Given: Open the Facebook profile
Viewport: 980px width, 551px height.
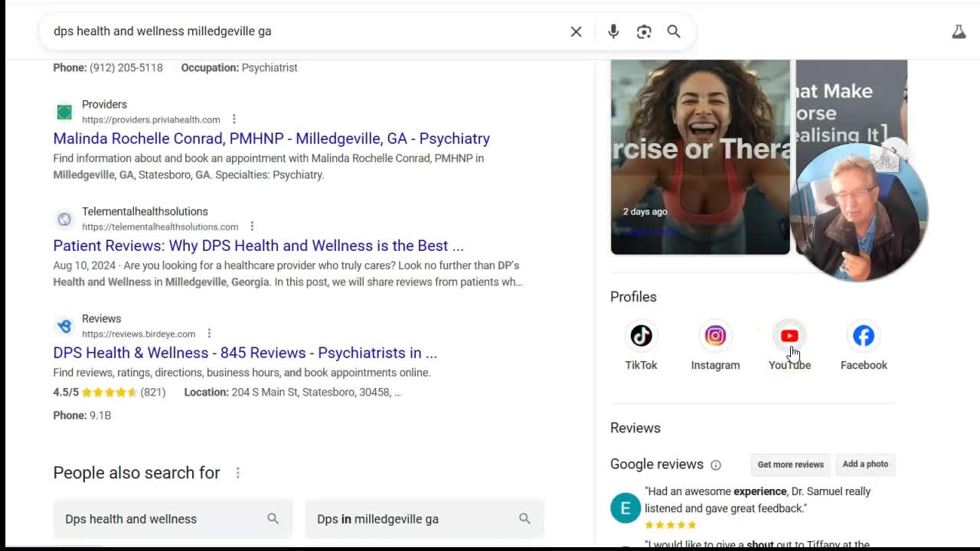Looking at the screenshot, I should tap(864, 336).
